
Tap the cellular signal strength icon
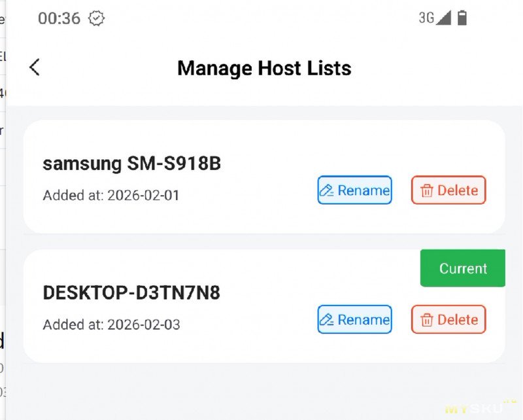tap(444, 18)
